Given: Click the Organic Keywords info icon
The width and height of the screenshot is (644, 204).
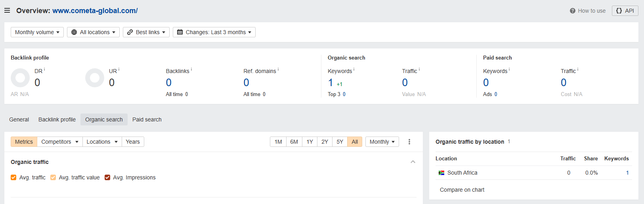Looking at the screenshot, I should tap(354, 69).
